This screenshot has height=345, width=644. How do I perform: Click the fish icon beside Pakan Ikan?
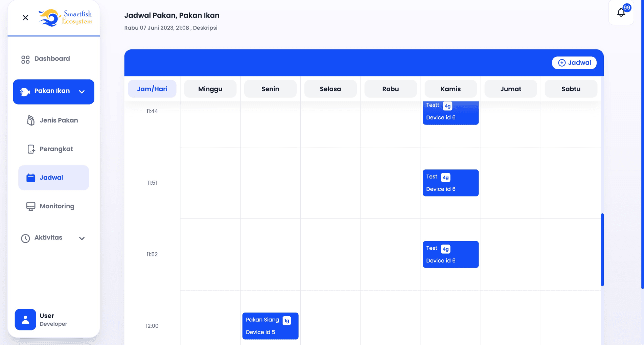tap(25, 91)
